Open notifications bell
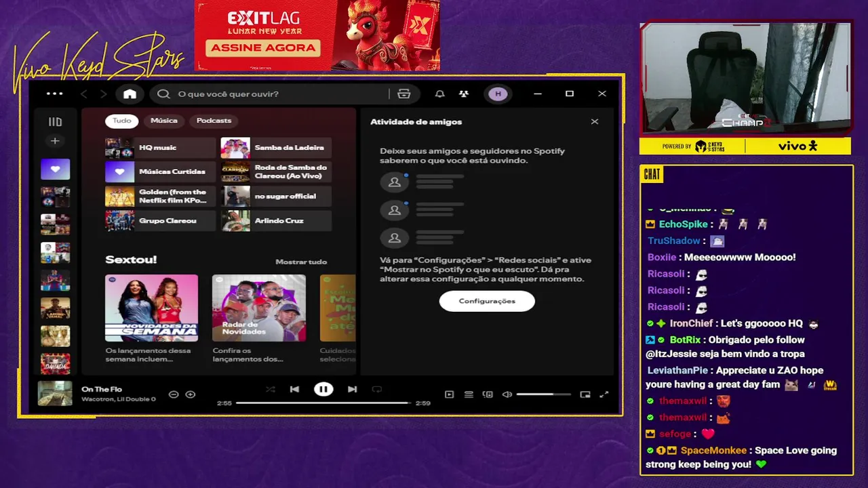The image size is (868, 488). pyautogui.click(x=439, y=94)
